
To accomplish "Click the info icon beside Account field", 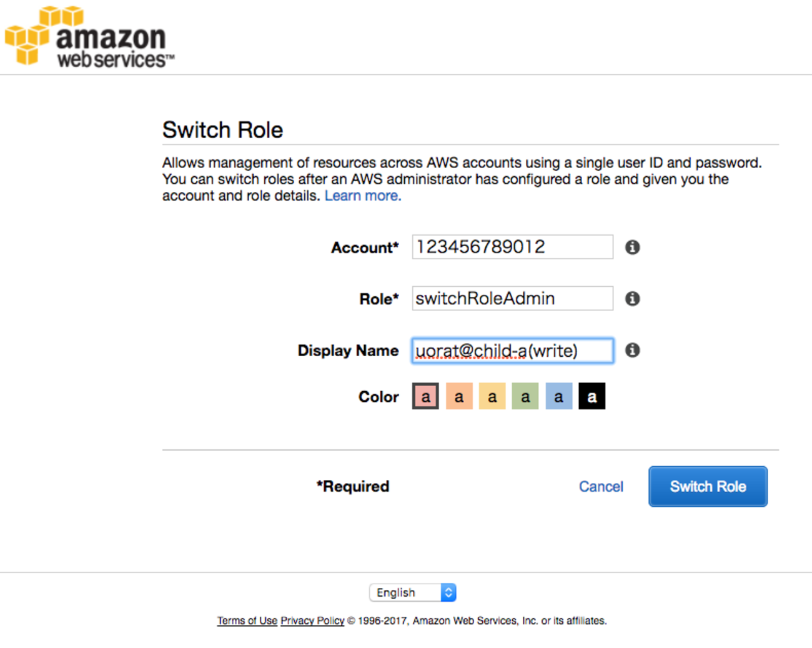I will coord(632,247).
